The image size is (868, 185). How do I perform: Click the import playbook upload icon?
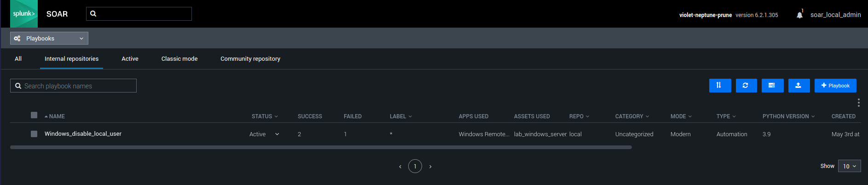[x=799, y=86]
